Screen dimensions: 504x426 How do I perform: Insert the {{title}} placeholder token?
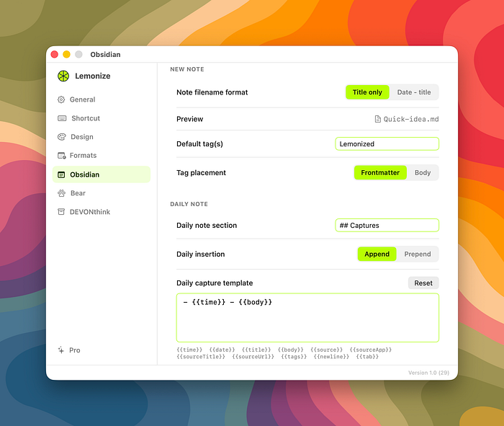(x=256, y=350)
